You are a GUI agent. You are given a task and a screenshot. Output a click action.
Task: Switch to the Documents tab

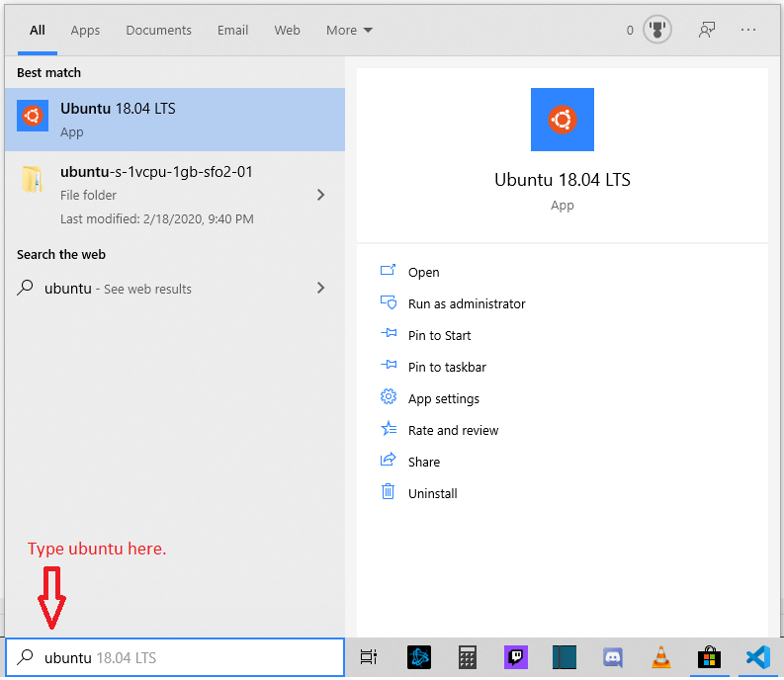(158, 31)
